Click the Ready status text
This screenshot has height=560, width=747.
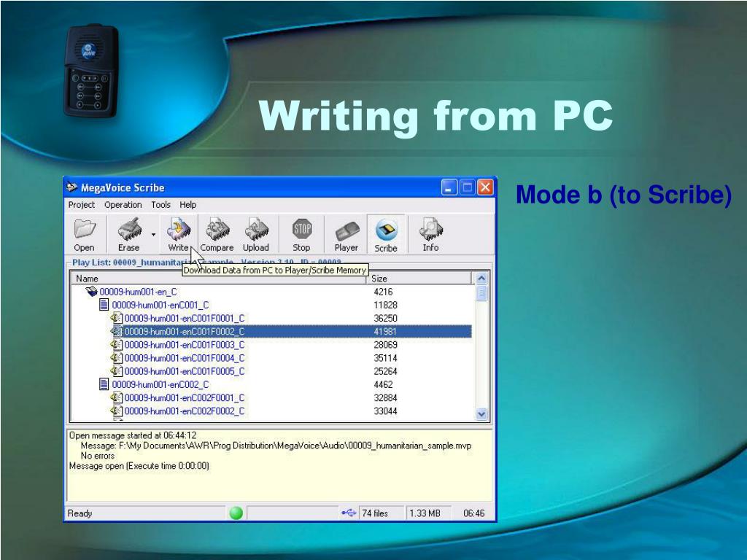[x=80, y=513]
